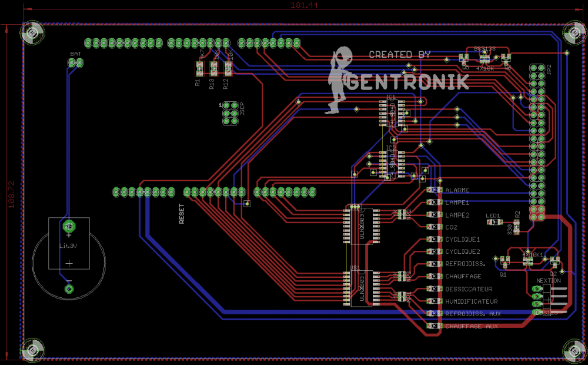Select the alien mascot logo figure
Image resolution: width=588 pixels, height=365 pixels.
[340, 79]
